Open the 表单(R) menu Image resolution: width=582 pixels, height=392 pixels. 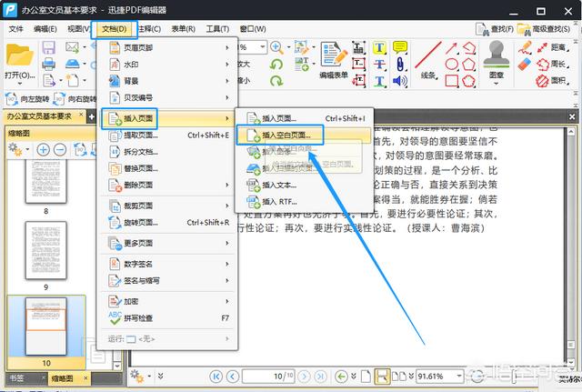click(x=184, y=29)
